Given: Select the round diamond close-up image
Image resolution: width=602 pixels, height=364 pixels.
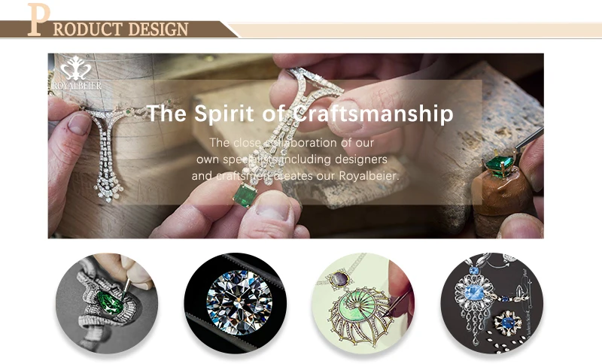Looking at the screenshot, I should [236, 303].
